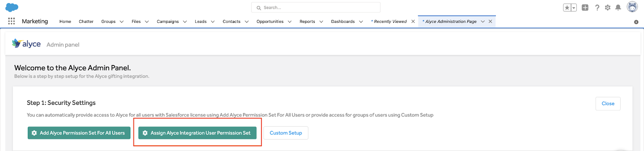The width and height of the screenshot is (644, 151).
Task: Click the Marketing app name
Action: [35, 21]
